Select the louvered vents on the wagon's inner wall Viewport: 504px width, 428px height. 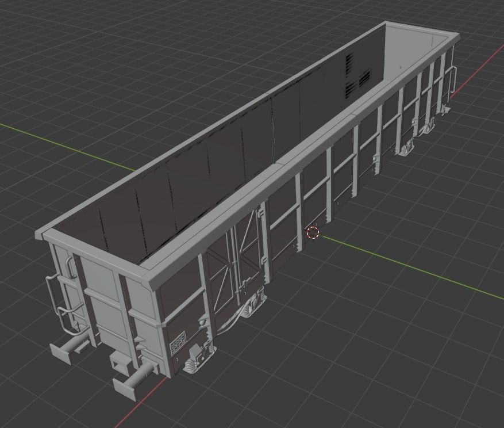357,77
